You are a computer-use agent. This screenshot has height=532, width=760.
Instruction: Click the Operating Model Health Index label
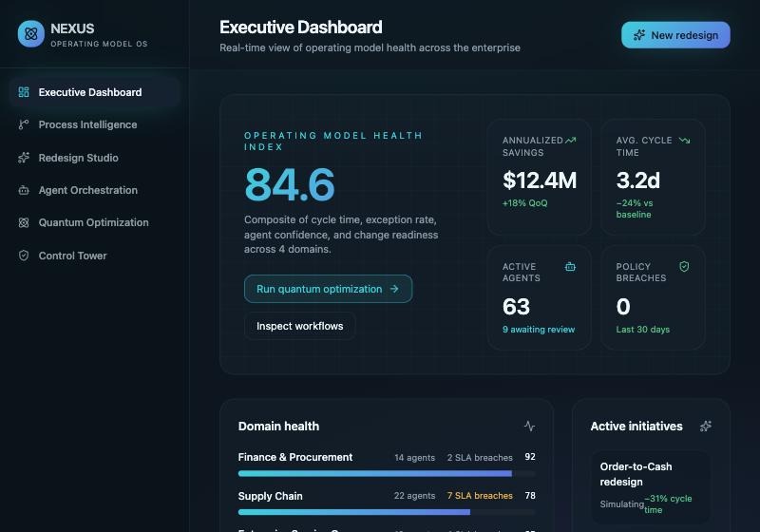[x=333, y=141]
